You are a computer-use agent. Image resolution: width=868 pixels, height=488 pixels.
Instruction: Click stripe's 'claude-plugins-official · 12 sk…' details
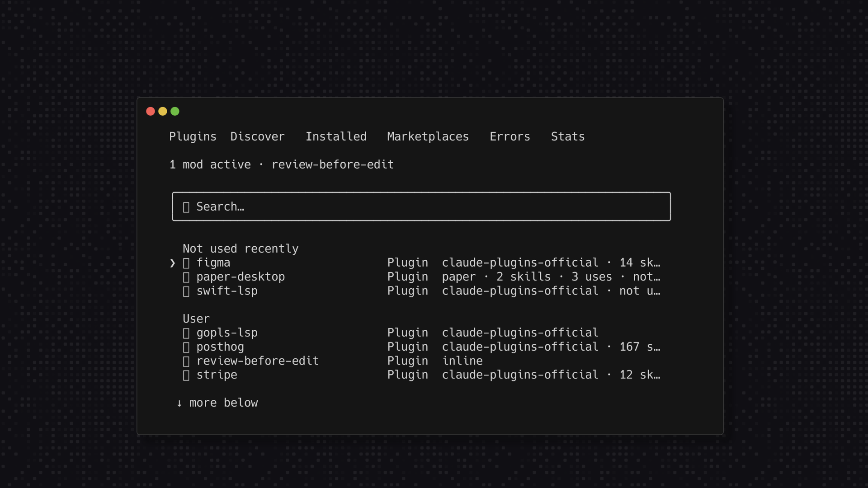551,375
